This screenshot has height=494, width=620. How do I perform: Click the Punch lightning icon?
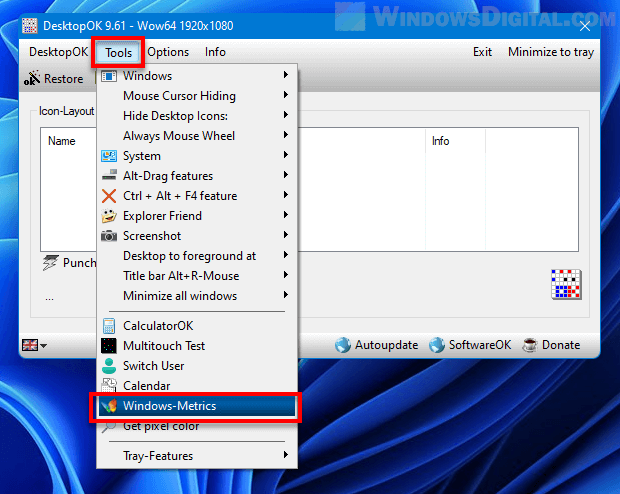pos(51,263)
